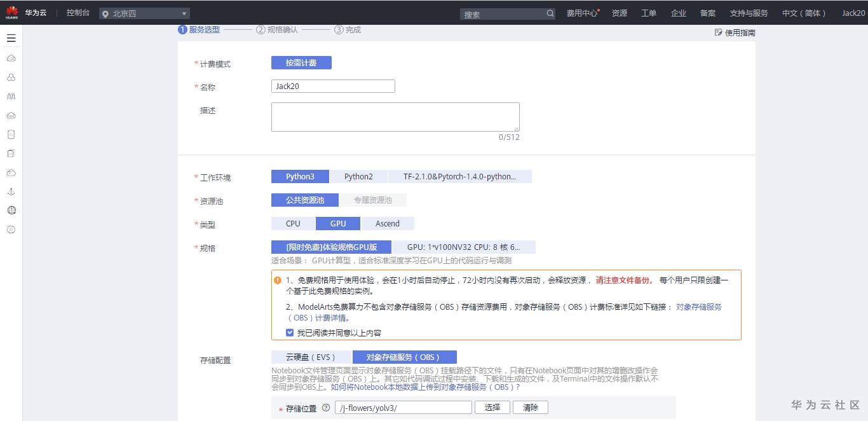Click into the 描述 description textarea
868x421 pixels.
coord(395,117)
